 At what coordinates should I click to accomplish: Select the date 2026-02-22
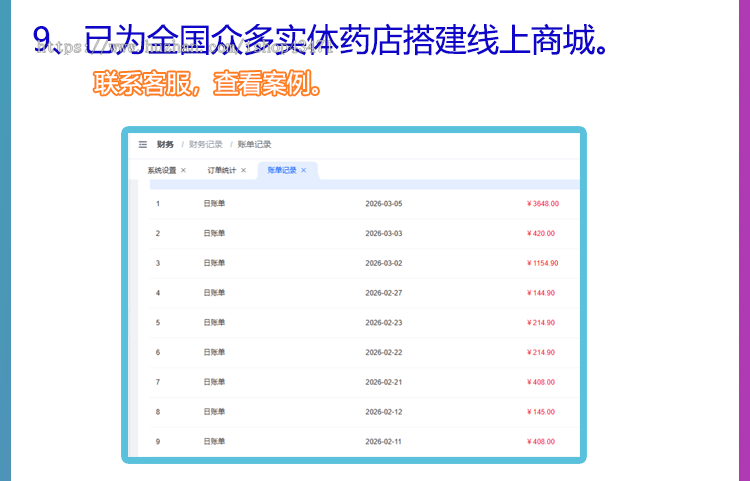[x=384, y=352]
